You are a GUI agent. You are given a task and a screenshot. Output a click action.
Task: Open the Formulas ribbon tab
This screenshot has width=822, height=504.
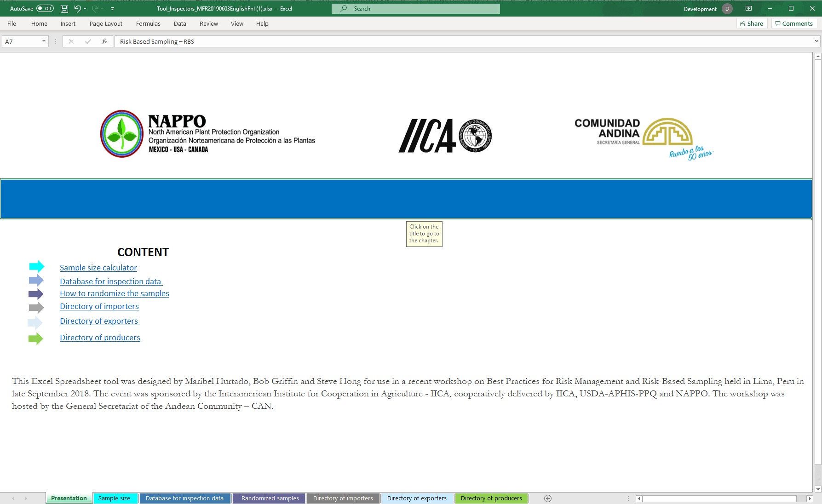click(148, 24)
